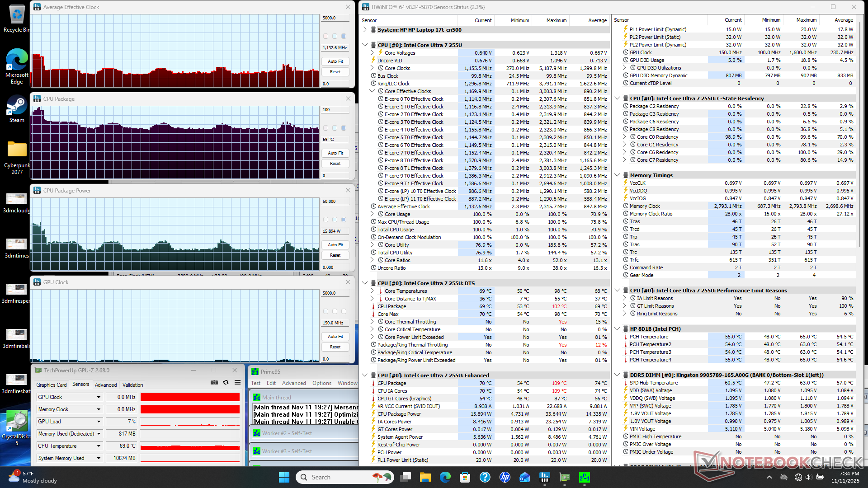This screenshot has height=488, width=868.
Task: Open GPU Load sensor dropdown
Action: (99, 422)
